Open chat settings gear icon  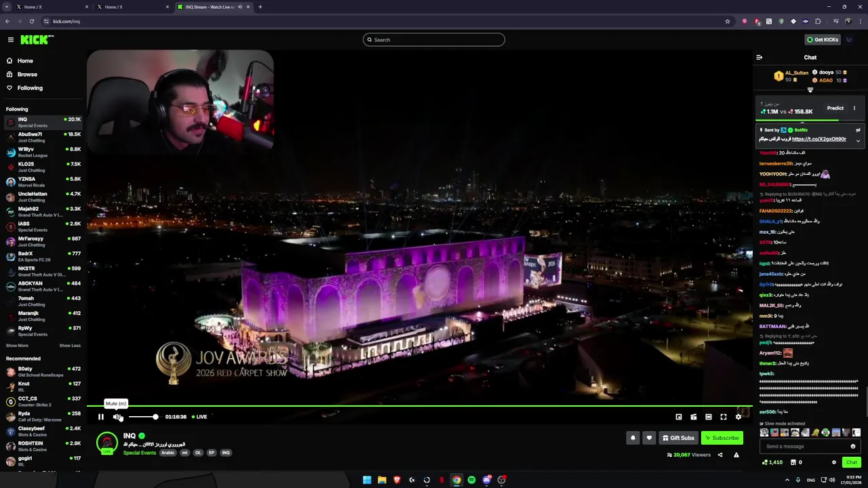834,462
